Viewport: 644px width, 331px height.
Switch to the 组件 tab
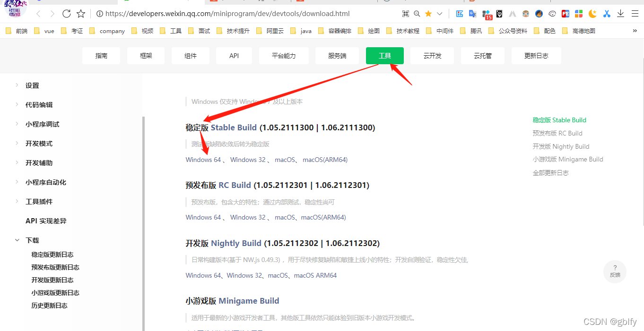tap(191, 56)
